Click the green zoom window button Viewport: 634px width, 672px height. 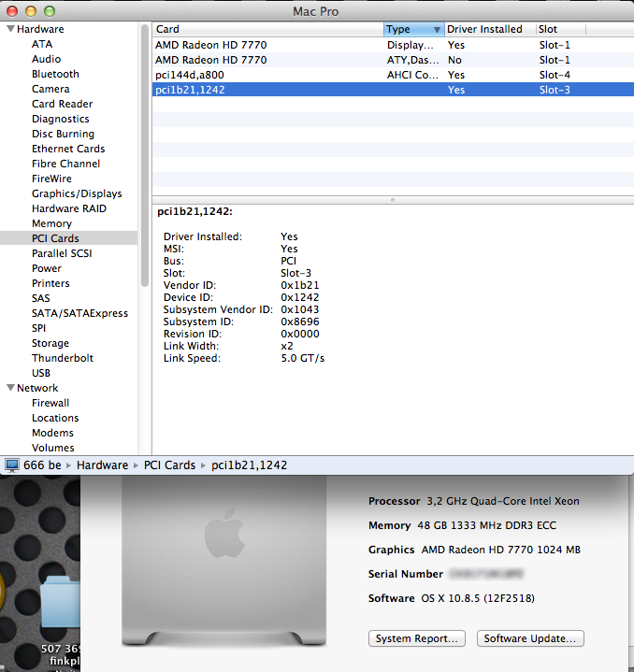click(50, 11)
